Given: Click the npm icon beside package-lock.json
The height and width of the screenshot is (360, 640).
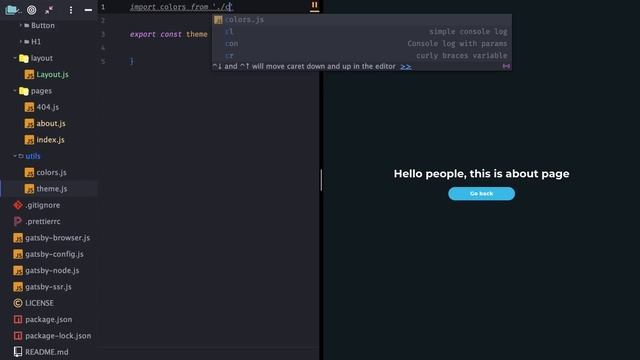Looking at the screenshot, I should [x=18, y=336].
